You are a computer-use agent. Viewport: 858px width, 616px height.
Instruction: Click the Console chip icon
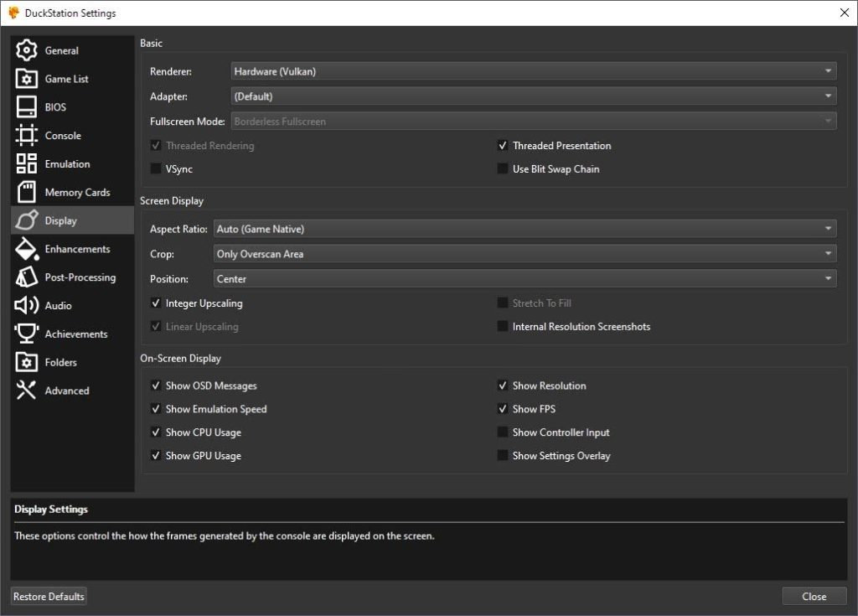(x=27, y=136)
